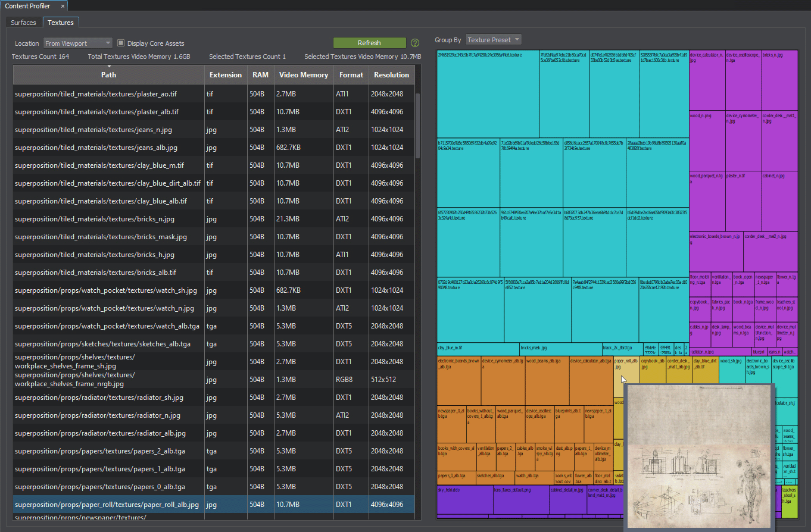Sort by the Video Memory column header
Viewport: 811px width, 532px height.
303,75
